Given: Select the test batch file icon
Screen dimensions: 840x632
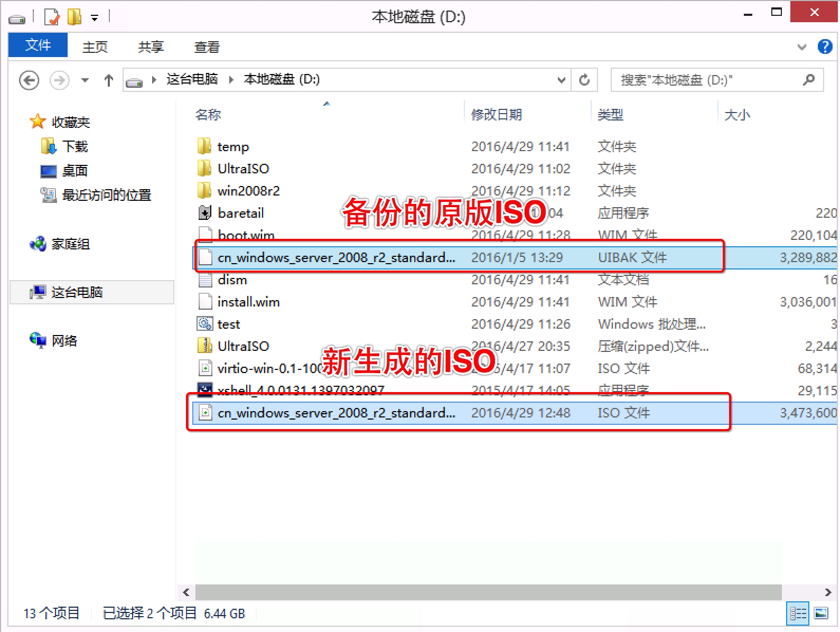Looking at the screenshot, I should point(204,323).
